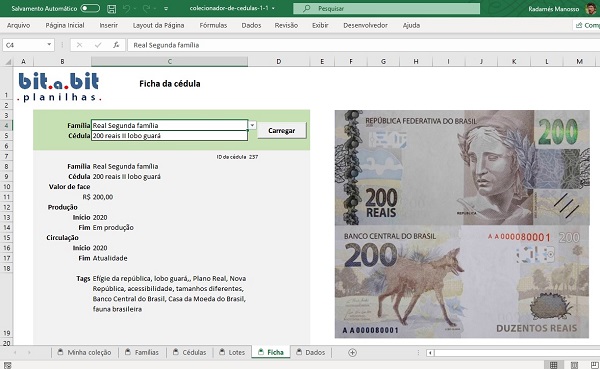Image resolution: width=600 pixels, height=369 pixels.
Task: Switch to Page Break Preview icon
Action: click(x=594, y=365)
